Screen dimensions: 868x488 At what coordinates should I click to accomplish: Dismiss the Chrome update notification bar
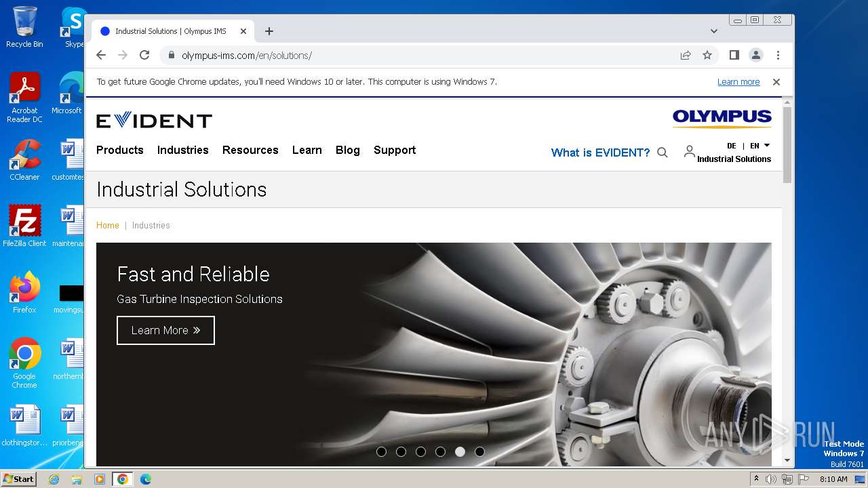click(x=776, y=81)
